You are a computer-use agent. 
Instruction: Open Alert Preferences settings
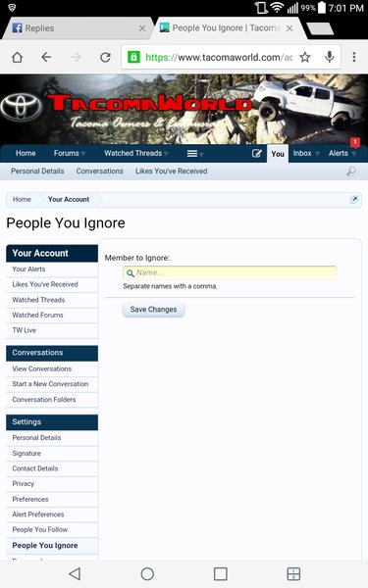[52, 514]
